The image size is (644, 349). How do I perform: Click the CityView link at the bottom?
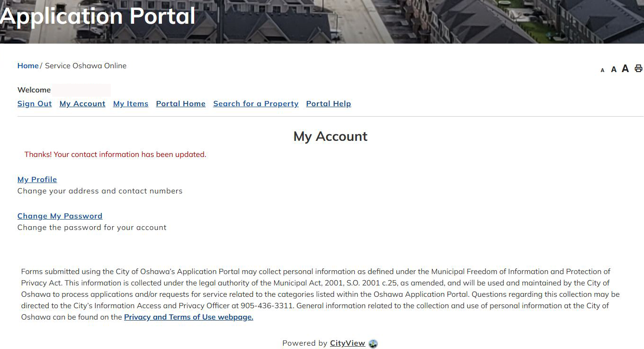click(x=348, y=343)
